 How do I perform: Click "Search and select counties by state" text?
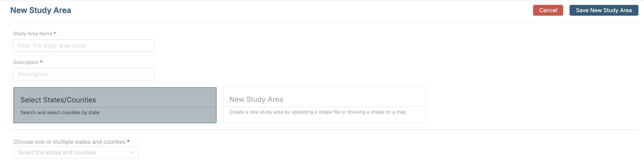(60, 113)
